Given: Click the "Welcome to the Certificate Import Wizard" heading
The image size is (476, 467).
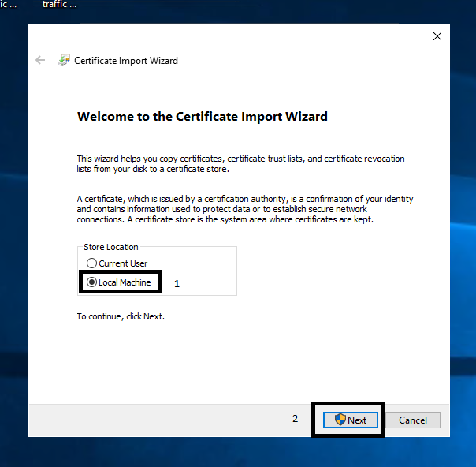Looking at the screenshot, I should point(203,116).
